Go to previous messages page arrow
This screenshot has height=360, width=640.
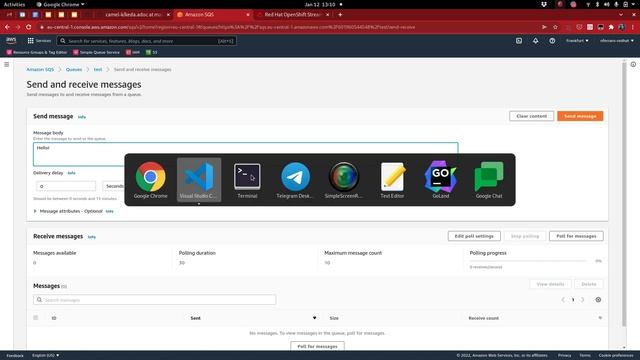(563, 300)
